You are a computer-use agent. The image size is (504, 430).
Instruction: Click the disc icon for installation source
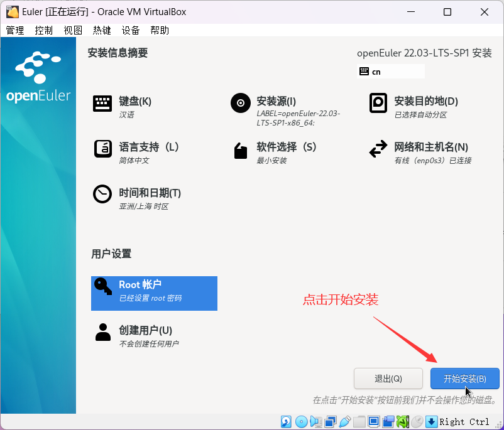click(241, 103)
